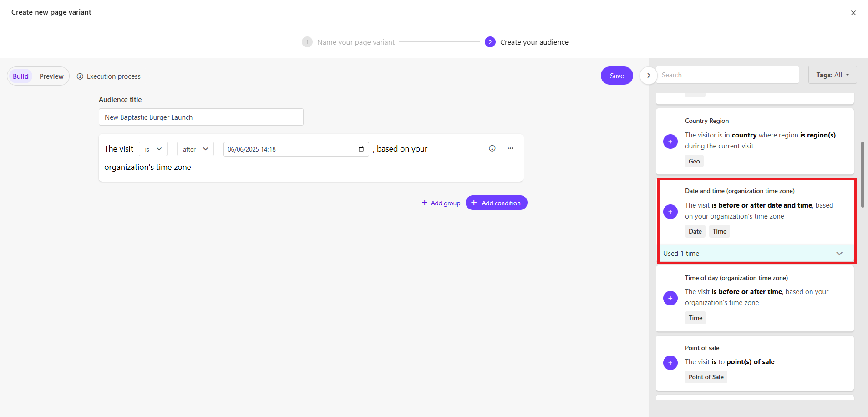
Task: Click the Audience title input field
Action: pos(201,117)
